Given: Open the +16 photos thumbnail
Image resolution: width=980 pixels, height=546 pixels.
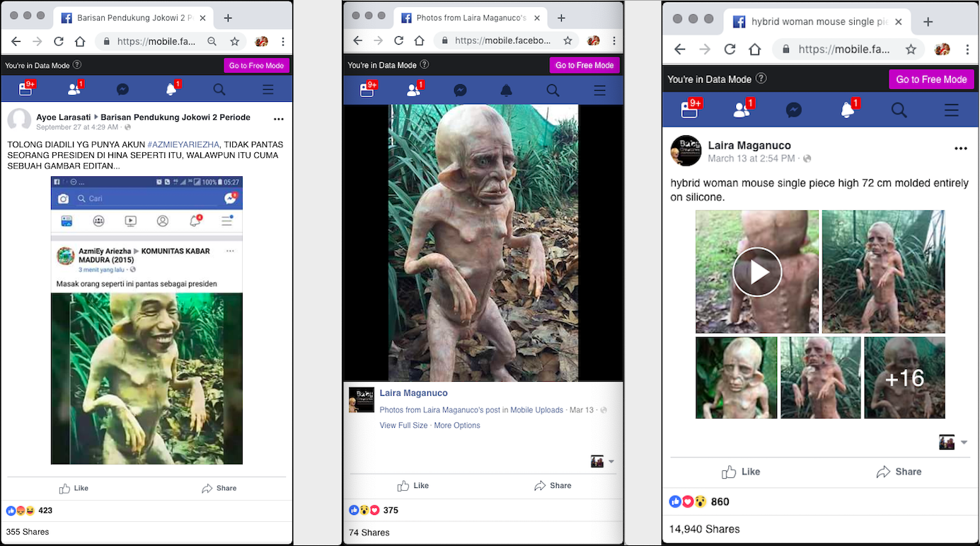Looking at the screenshot, I should coord(904,377).
